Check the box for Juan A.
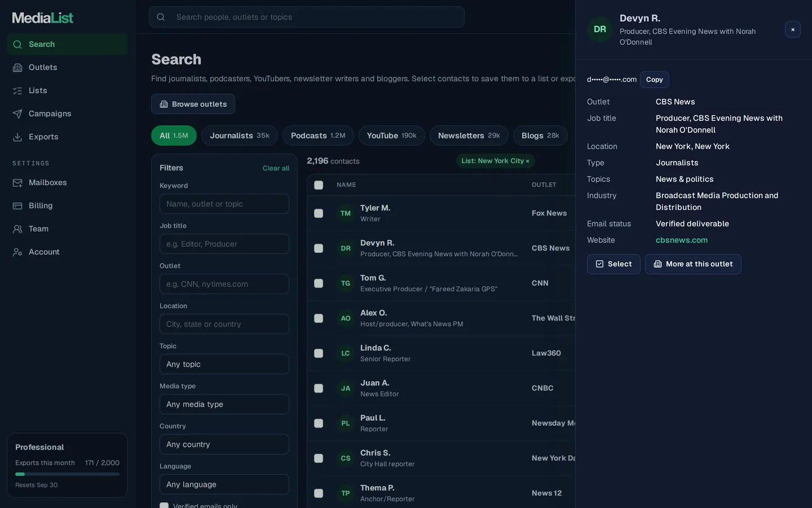Viewport: 812px width, 508px height. click(x=319, y=388)
